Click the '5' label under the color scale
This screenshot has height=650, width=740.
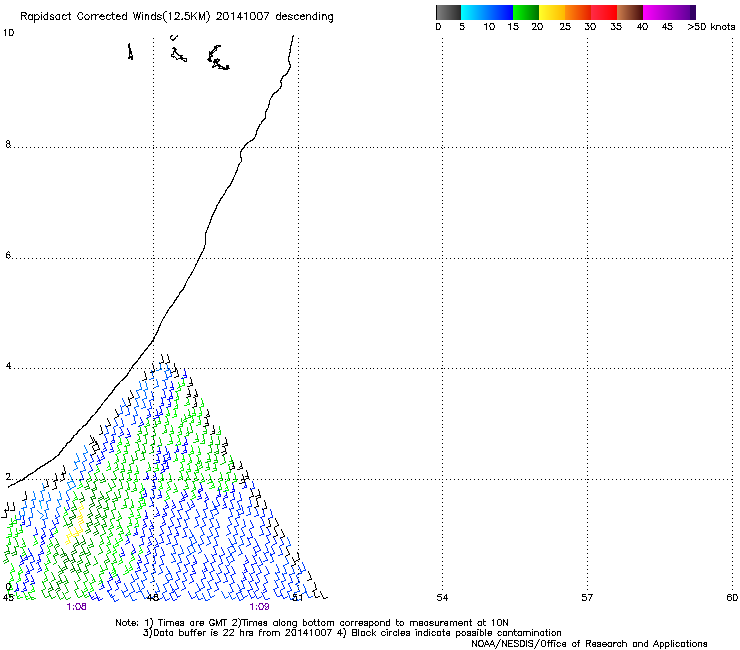[x=462, y=27]
